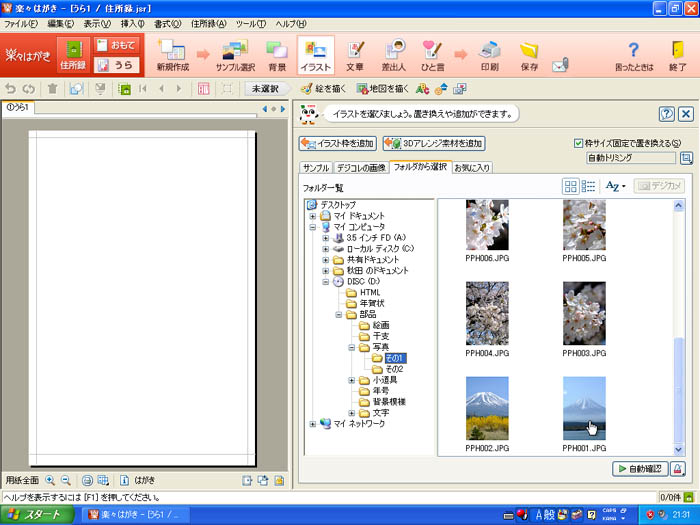The width and height of the screenshot is (700, 525).
Task: Open 困ったときは help question-mark icon
Action: click(x=632, y=54)
